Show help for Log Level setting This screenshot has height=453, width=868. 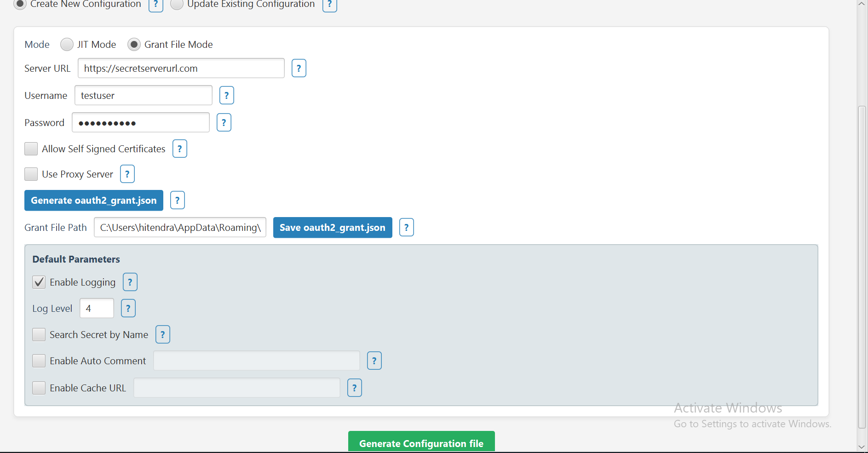(128, 309)
